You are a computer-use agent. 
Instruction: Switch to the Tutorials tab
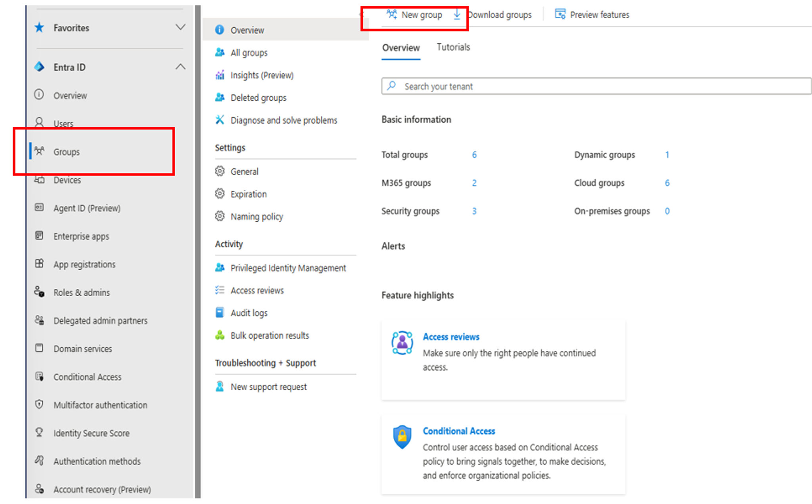pos(453,47)
